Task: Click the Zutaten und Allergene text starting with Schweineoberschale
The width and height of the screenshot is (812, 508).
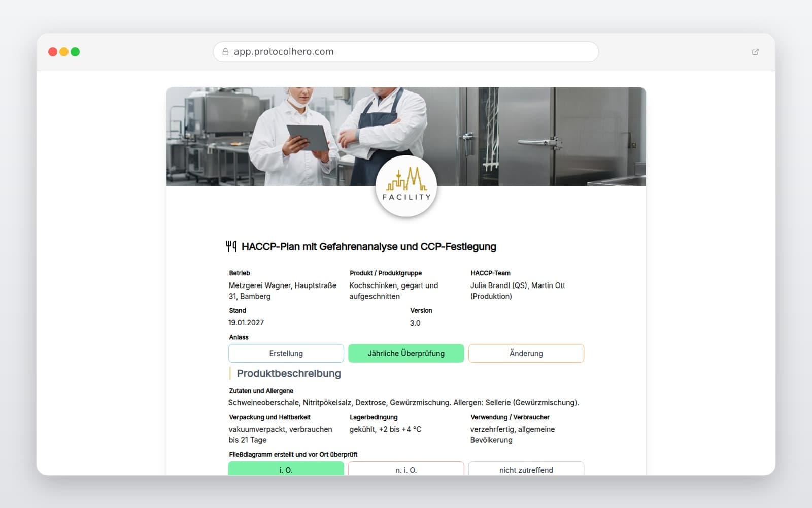Action: coord(403,403)
